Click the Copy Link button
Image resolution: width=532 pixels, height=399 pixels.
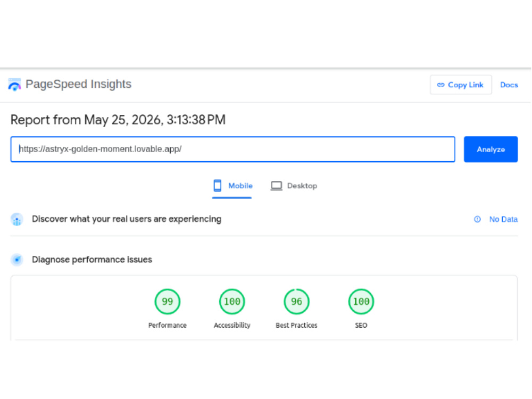click(461, 85)
